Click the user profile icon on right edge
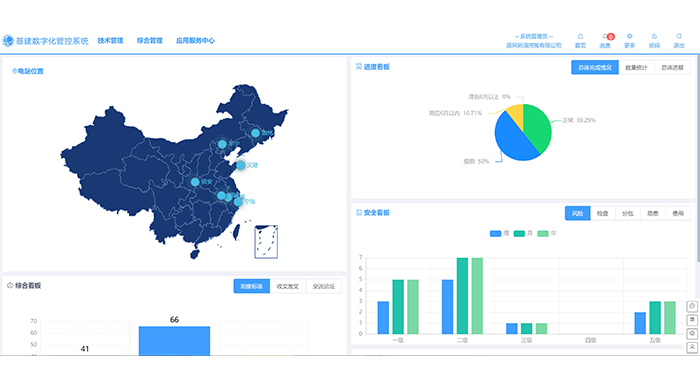The height and width of the screenshot is (385, 700). [692, 347]
